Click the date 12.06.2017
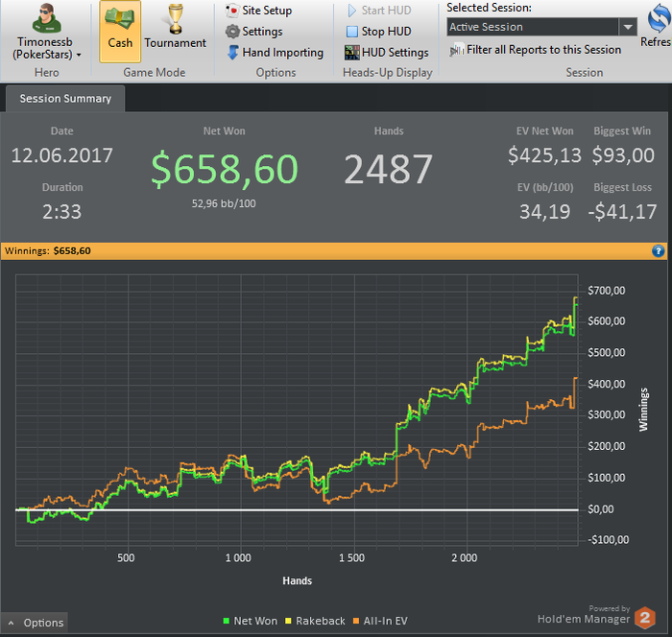The image size is (672, 637). pos(62,155)
